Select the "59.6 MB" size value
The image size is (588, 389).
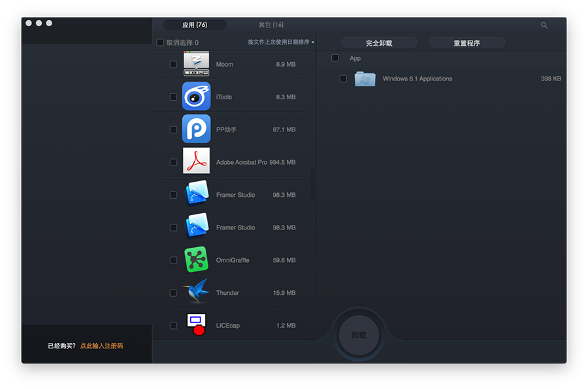click(284, 260)
